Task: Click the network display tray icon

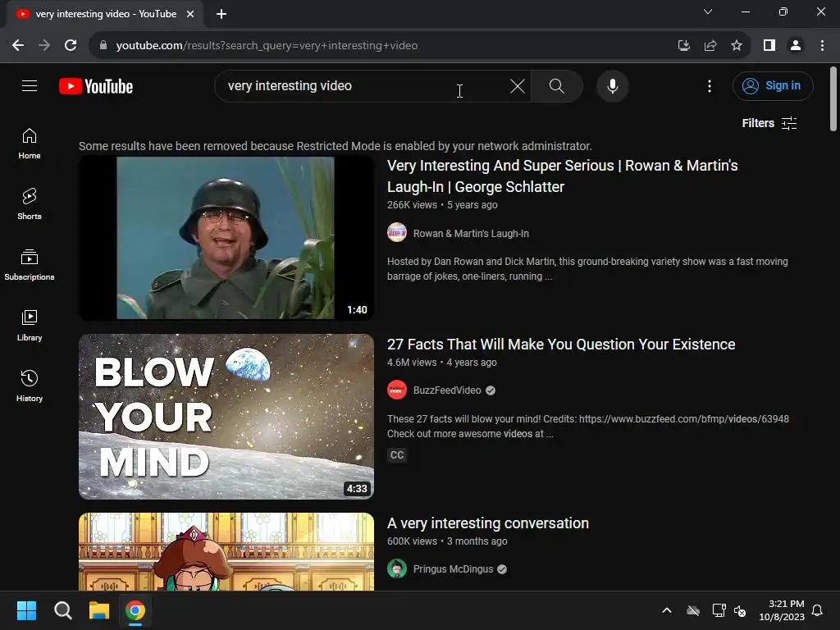Action: 719,610
